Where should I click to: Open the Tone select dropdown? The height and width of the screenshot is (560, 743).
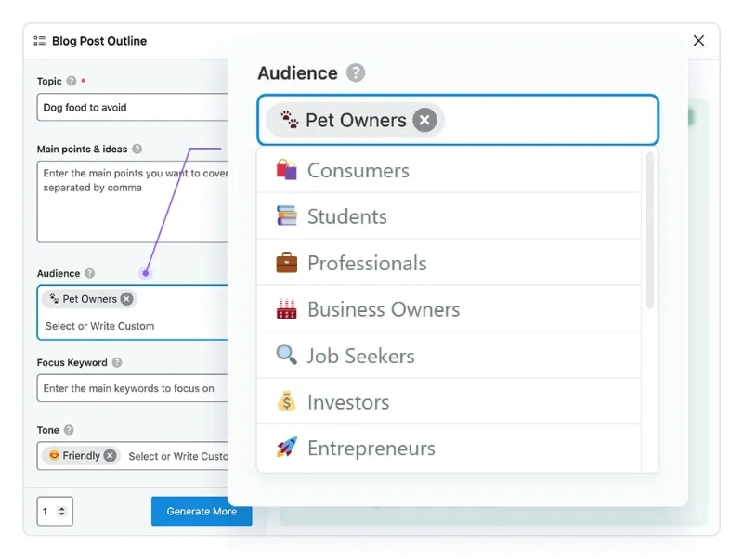176,456
